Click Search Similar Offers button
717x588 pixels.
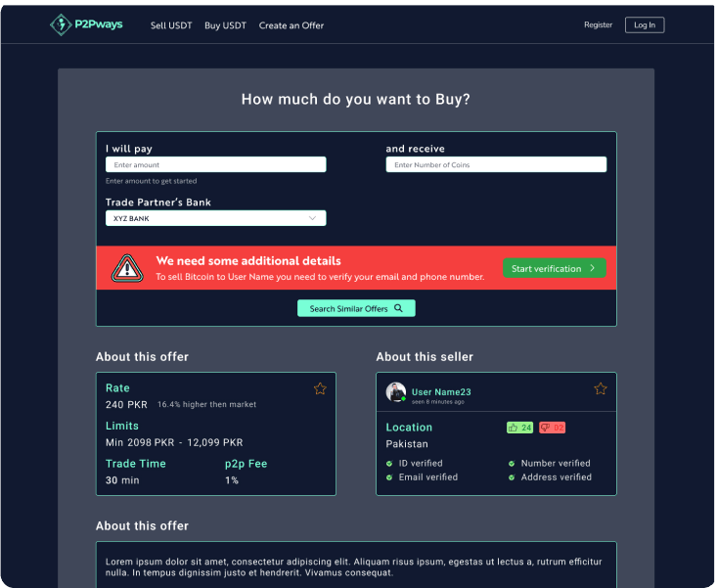pos(356,308)
